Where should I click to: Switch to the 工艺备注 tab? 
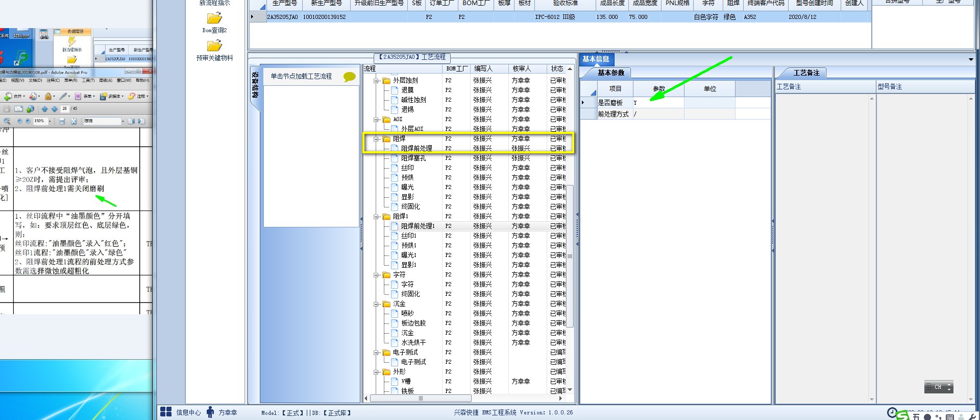pyautogui.click(x=806, y=73)
